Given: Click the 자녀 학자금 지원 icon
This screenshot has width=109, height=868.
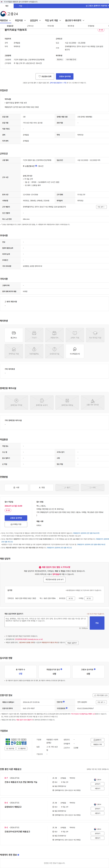Looking at the screenshot, I should 95,335.
